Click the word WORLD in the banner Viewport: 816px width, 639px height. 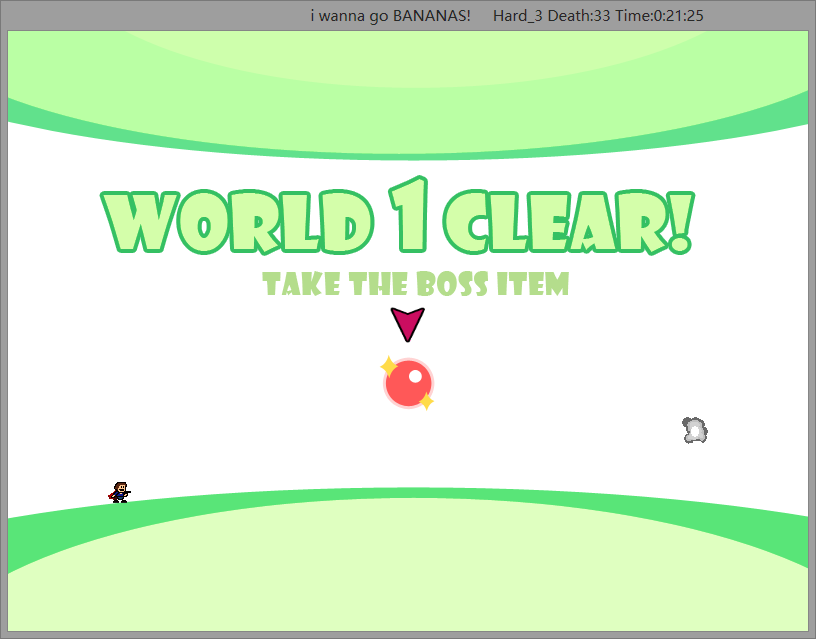[232, 222]
